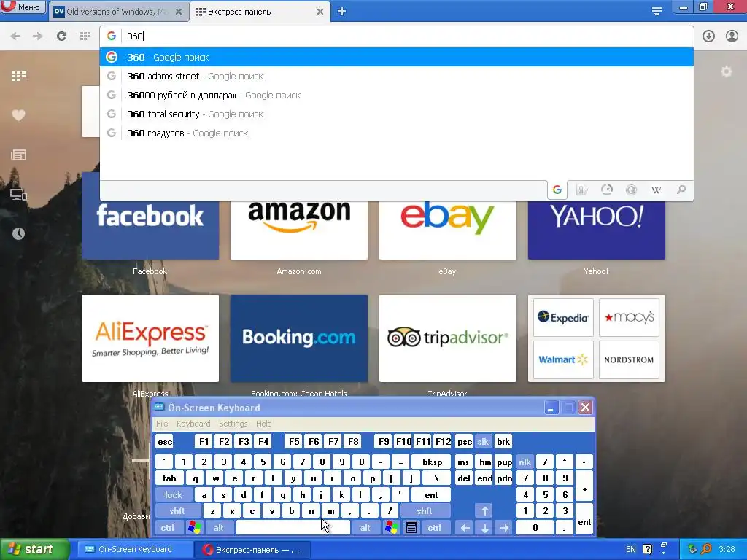
Task: Open the TripAdvisor speed dial tile
Action: click(x=447, y=338)
